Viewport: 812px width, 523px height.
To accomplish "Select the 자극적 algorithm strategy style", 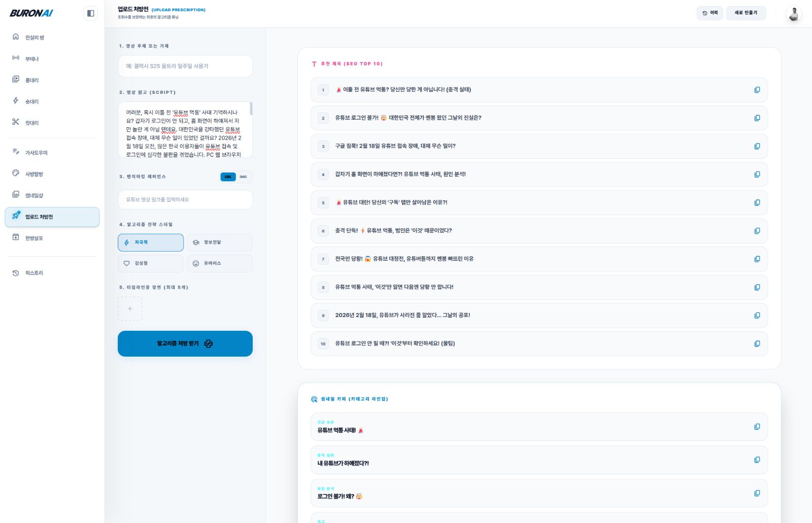I will [x=151, y=242].
